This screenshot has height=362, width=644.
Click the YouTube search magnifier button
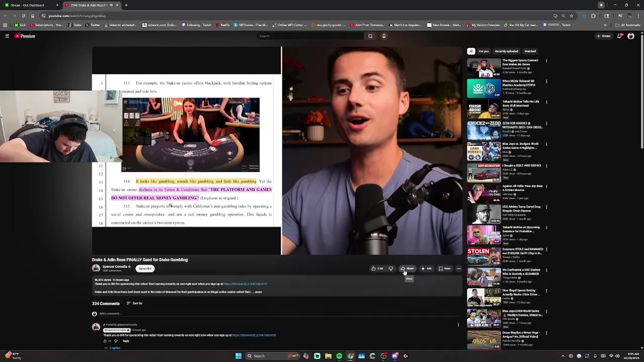point(370,36)
